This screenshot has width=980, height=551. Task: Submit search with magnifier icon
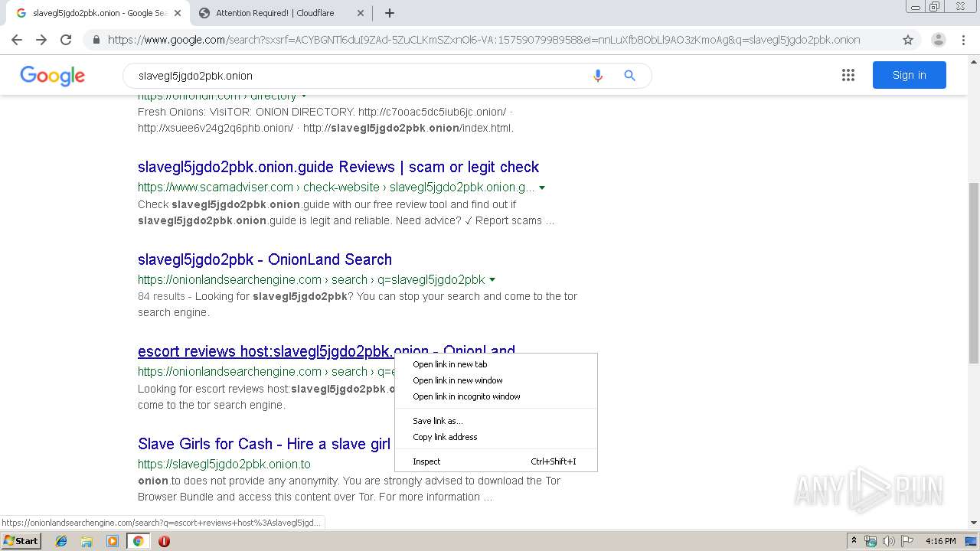click(x=629, y=76)
